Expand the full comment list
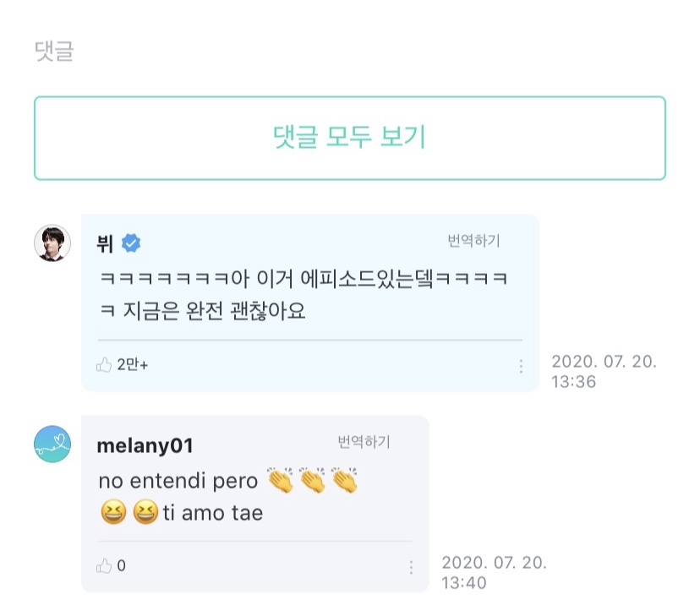 point(350,138)
